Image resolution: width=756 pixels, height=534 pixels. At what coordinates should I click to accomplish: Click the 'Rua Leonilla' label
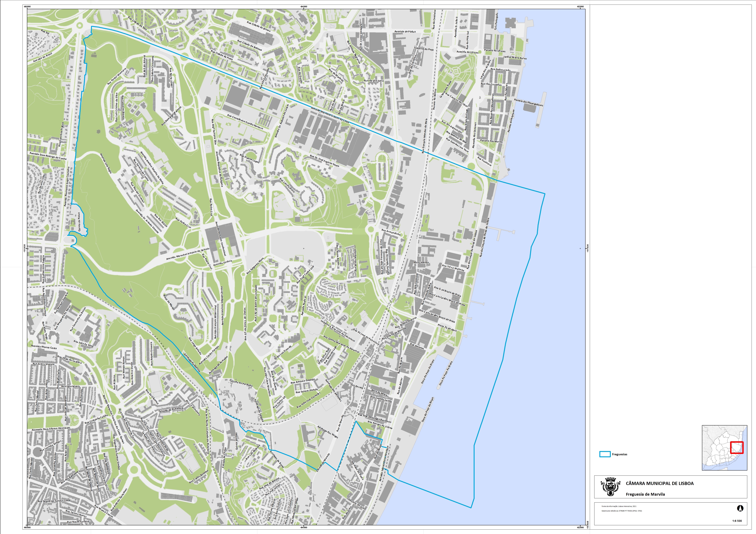[421, 262]
